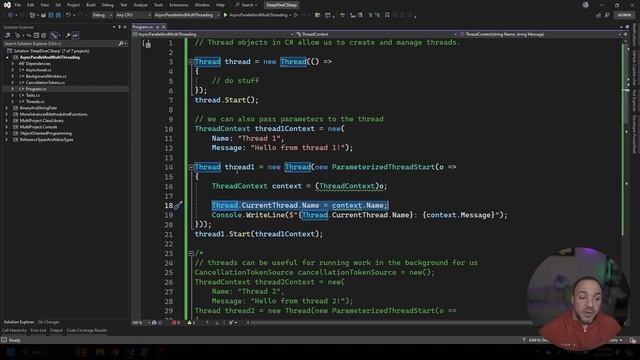Close the Solution Explorer panel
This screenshot has width=640, height=360.
pyautogui.click(x=125, y=27)
